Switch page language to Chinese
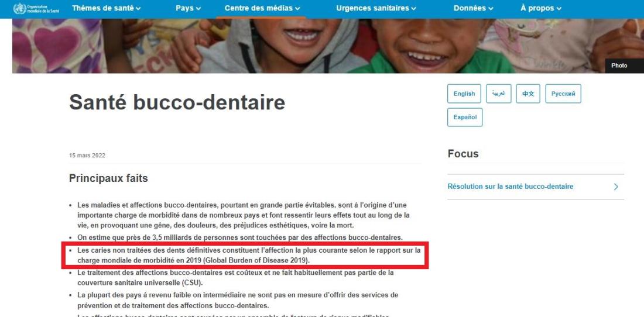Viewport: 644px width, 317px height. [527, 94]
